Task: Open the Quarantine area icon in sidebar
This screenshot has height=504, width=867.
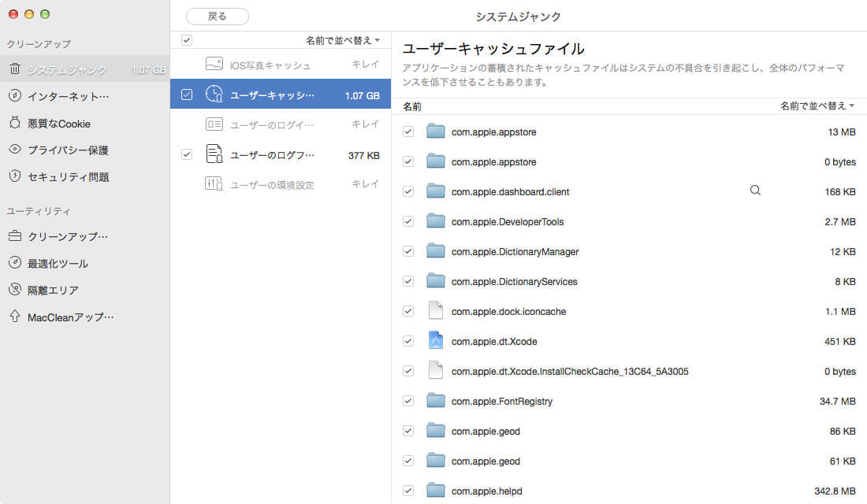Action: (x=15, y=290)
